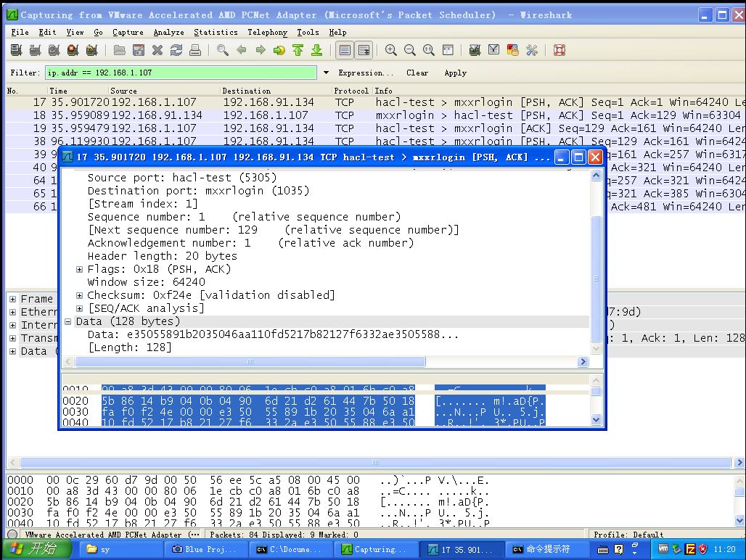Expand the Checksum field in packet window

pos(79,296)
